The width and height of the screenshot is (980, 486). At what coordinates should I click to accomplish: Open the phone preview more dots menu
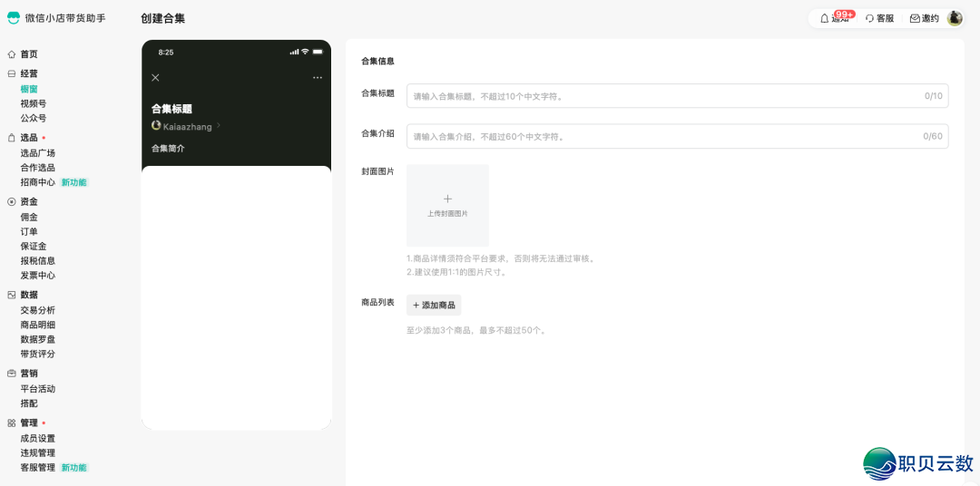click(318, 77)
